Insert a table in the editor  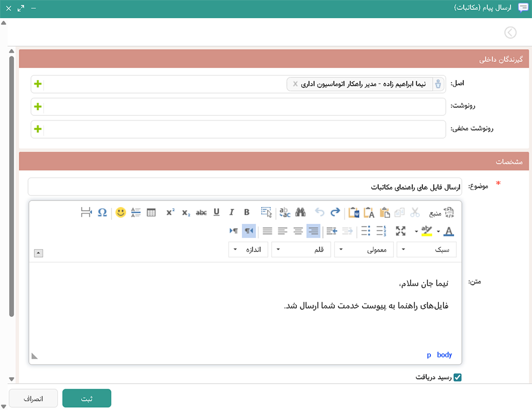tap(151, 213)
